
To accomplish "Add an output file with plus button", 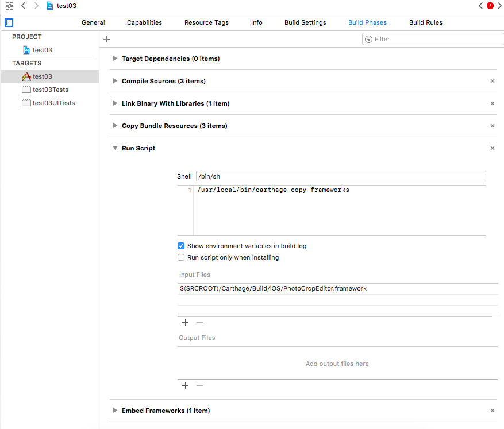I will pyautogui.click(x=185, y=386).
